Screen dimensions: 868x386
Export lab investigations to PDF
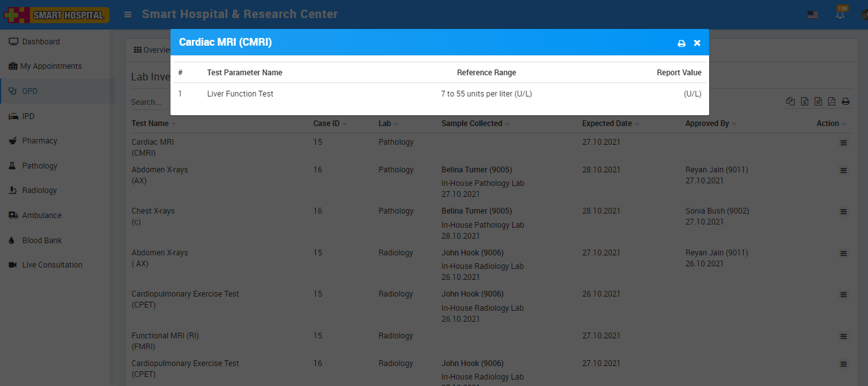coord(831,102)
